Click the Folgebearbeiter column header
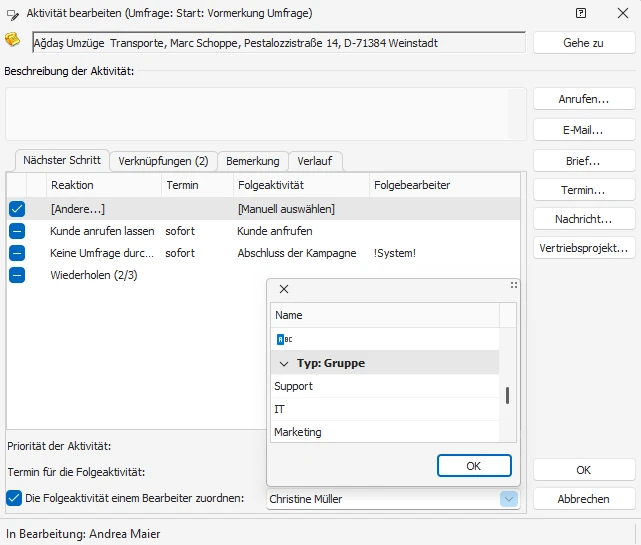 445,185
